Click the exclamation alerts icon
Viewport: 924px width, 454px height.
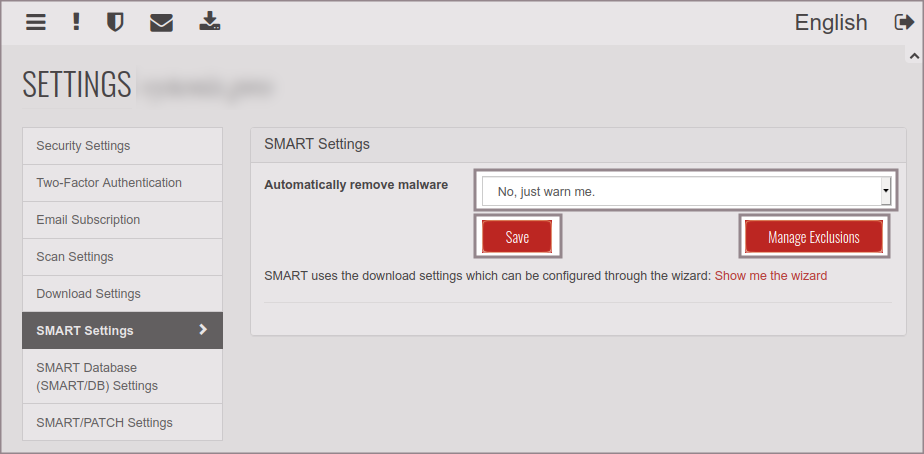click(76, 22)
